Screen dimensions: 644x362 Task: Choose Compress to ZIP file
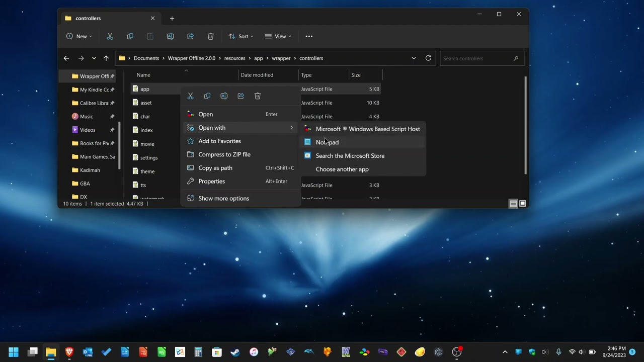pos(240,154)
